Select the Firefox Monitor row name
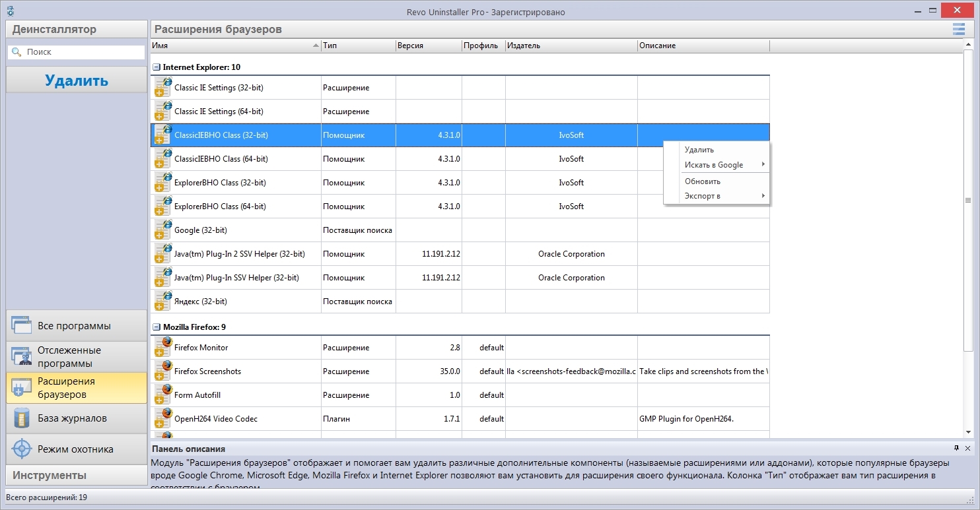This screenshot has width=980, height=510. pyautogui.click(x=201, y=348)
